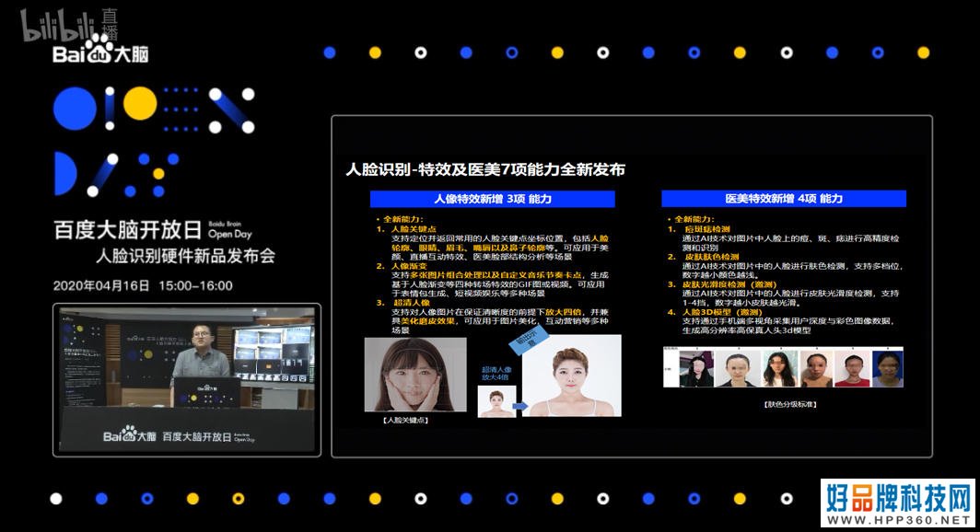The image size is (980, 532).
Task: Select the enlarged super-resolution portrait
Action: tap(572, 376)
